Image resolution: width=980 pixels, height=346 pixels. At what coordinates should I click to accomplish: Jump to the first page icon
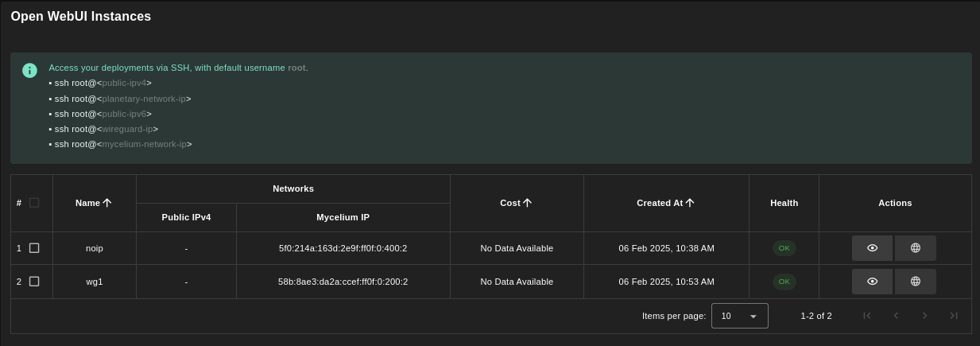[x=867, y=316]
